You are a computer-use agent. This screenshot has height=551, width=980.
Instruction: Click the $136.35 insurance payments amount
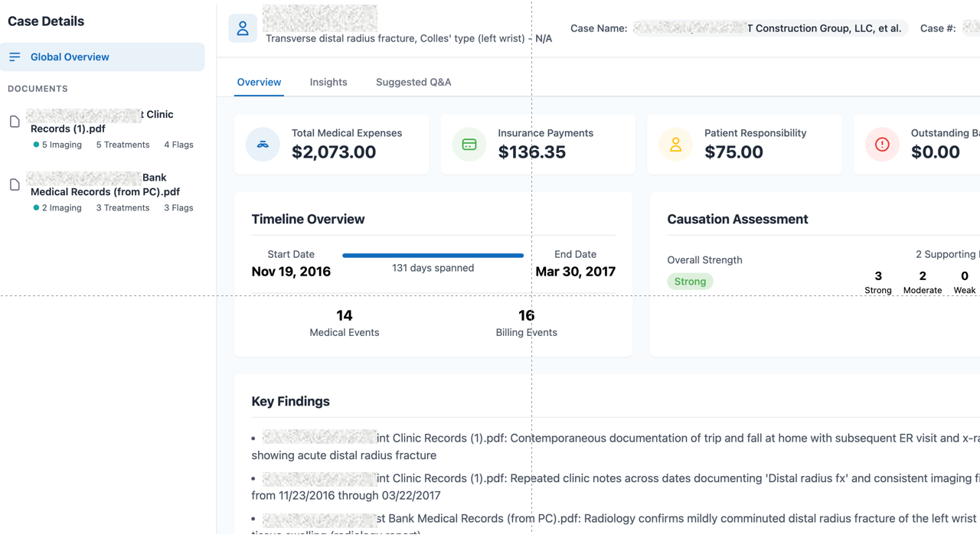[532, 152]
